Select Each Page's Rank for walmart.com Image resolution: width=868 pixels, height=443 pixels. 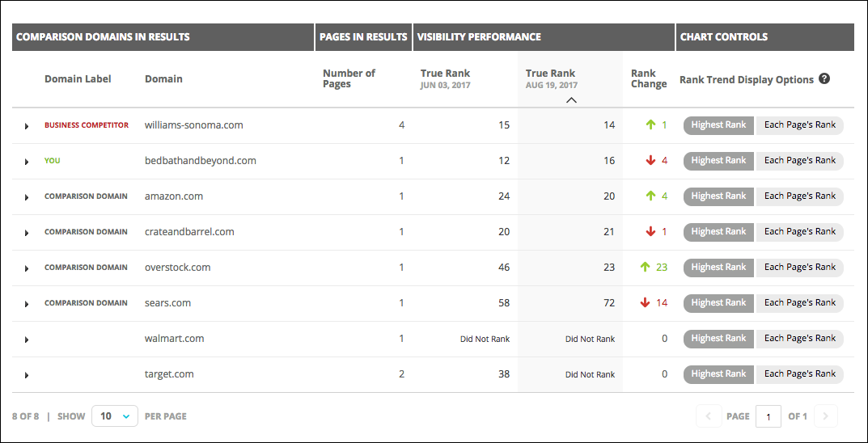pos(800,339)
